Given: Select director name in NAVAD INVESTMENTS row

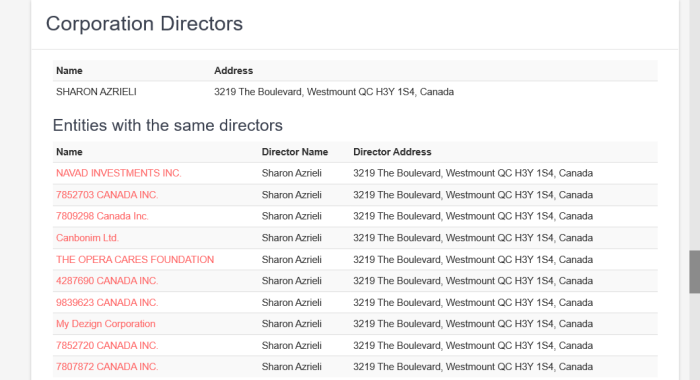Looking at the screenshot, I should [x=291, y=173].
